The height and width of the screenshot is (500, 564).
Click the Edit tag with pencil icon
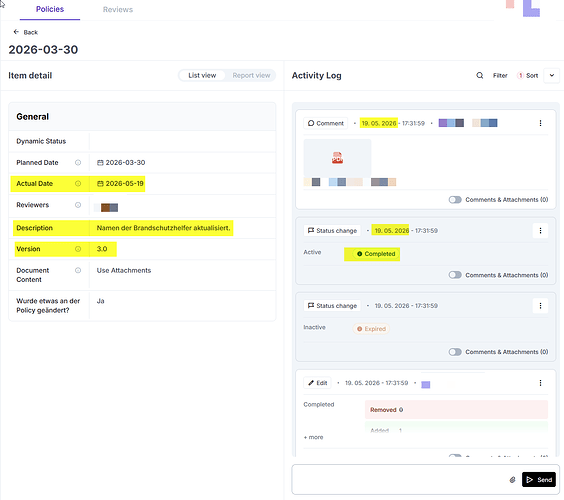tap(318, 383)
